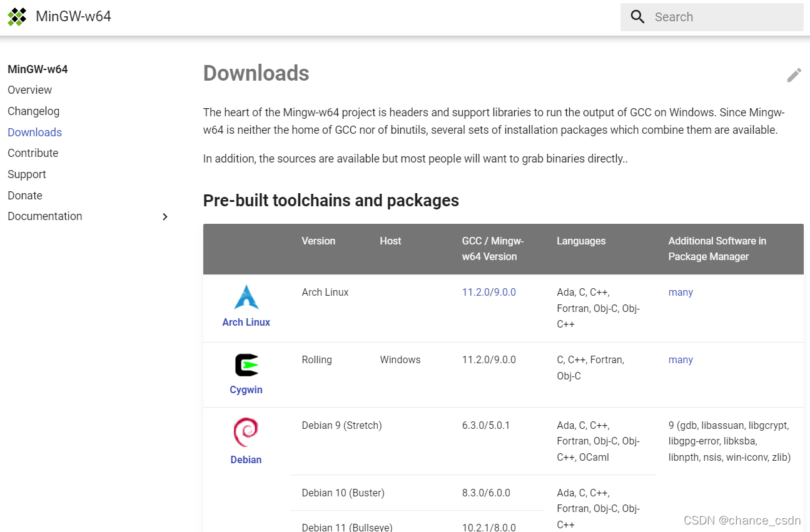This screenshot has height=532, width=810.
Task: Click Debian 9 languages cell ending in OCaml
Action: point(599,441)
